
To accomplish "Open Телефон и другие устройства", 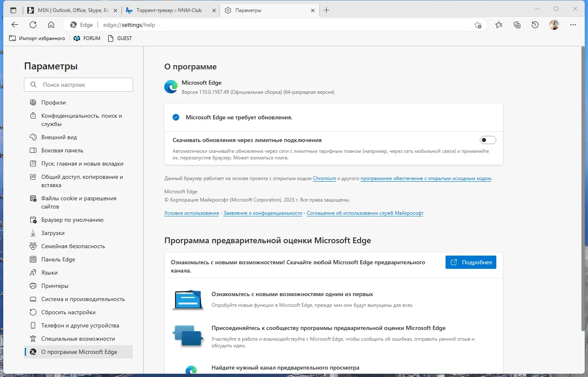I will pyautogui.click(x=78, y=325).
